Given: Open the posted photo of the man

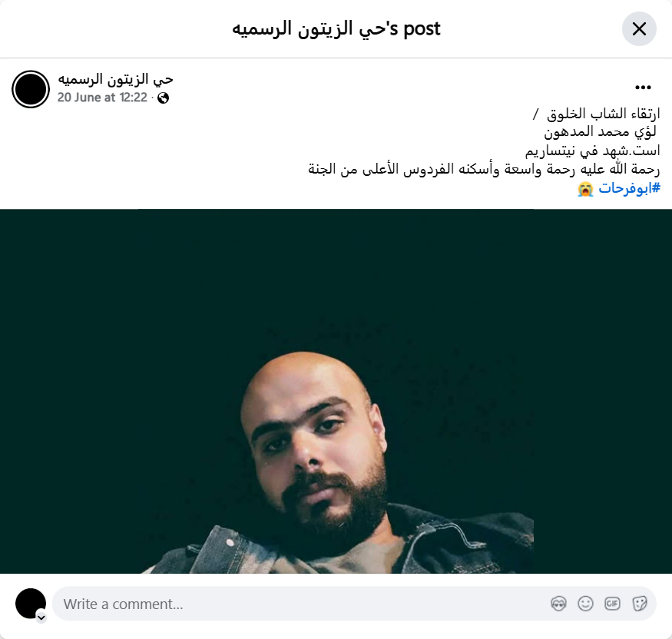Looking at the screenshot, I should tap(336, 391).
